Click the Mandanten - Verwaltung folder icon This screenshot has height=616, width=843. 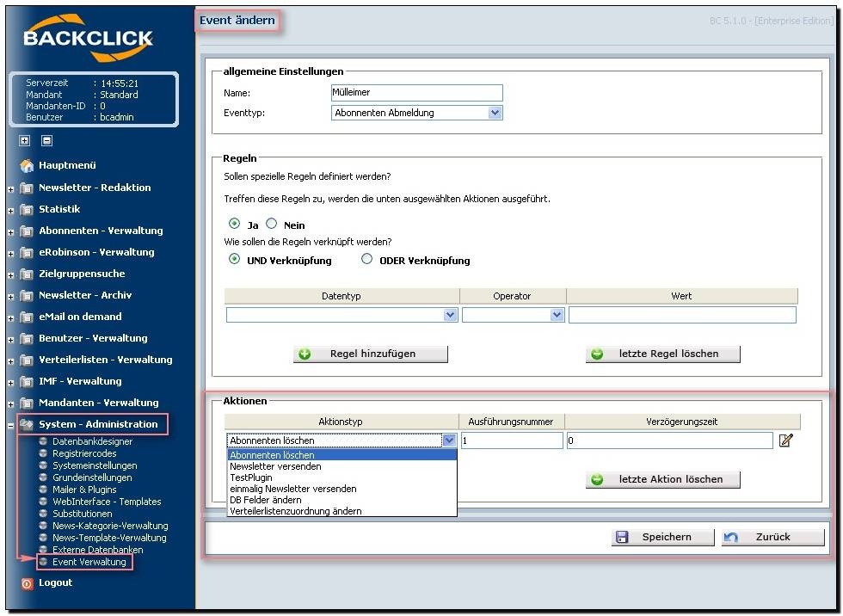(x=27, y=403)
